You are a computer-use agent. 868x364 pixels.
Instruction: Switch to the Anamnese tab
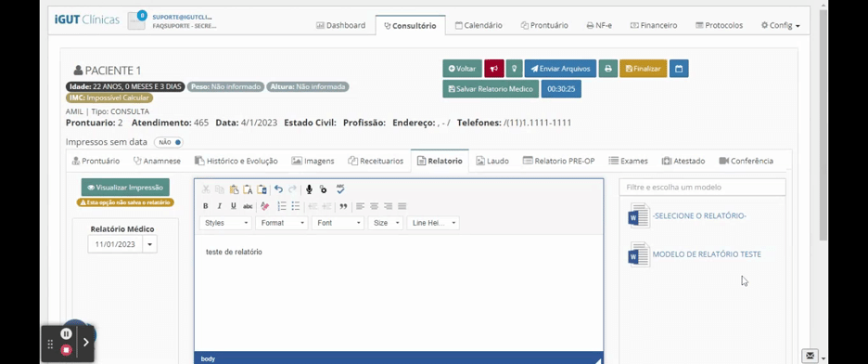point(158,162)
